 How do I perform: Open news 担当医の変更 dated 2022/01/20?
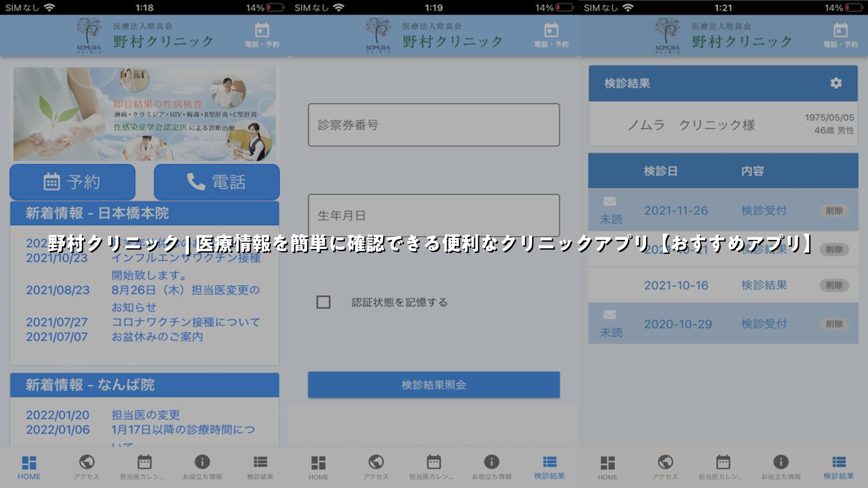tap(146, 415)
